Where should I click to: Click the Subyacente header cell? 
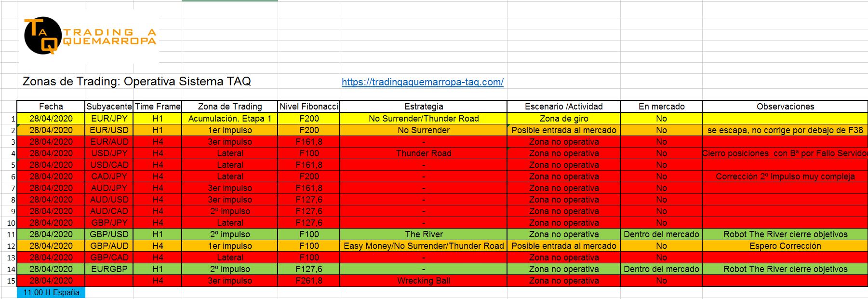109,107
